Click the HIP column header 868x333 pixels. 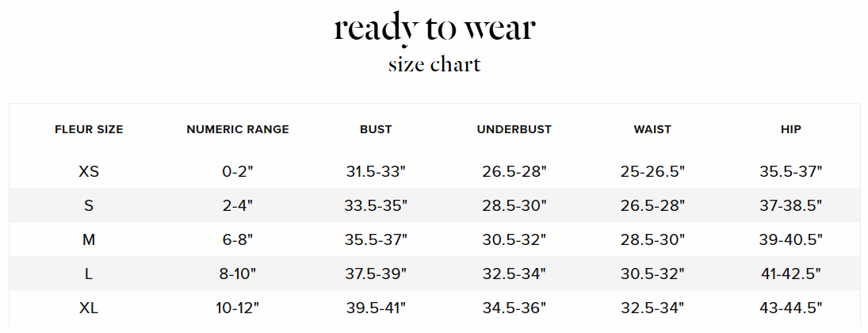coord(790,129)
